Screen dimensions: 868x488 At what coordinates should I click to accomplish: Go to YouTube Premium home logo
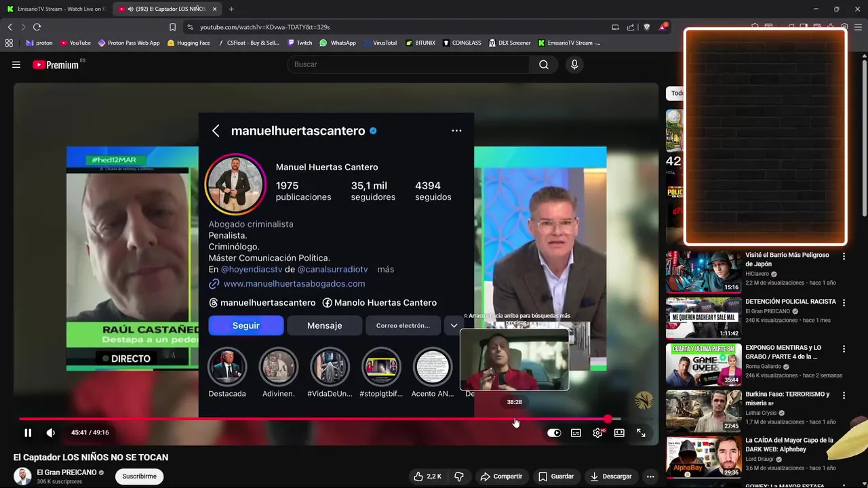(x=56, y=64)
